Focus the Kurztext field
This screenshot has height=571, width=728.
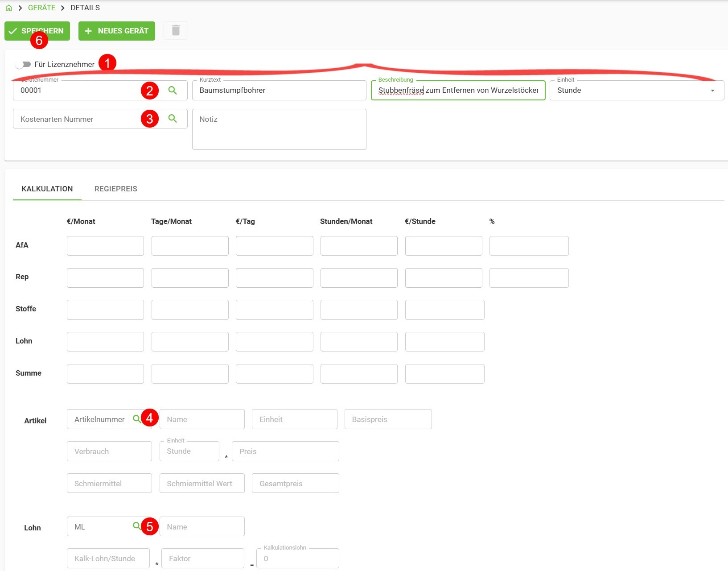click(279, 91)
